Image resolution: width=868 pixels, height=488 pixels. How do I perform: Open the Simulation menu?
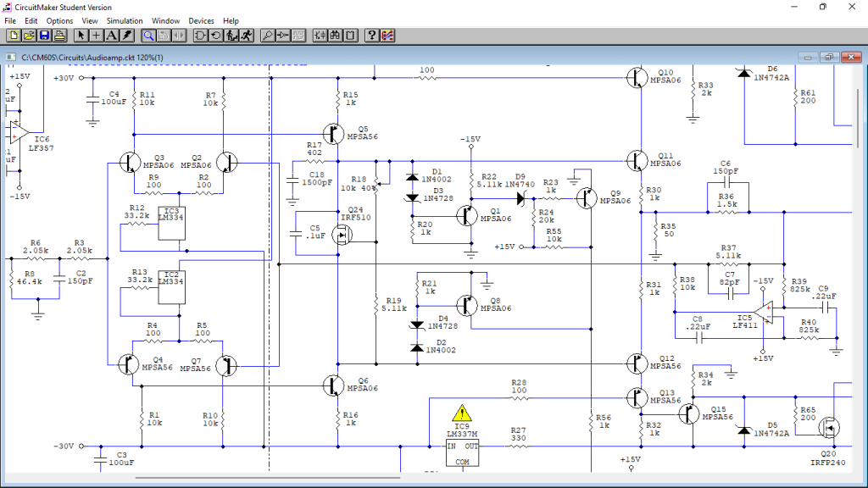[125, 20]
